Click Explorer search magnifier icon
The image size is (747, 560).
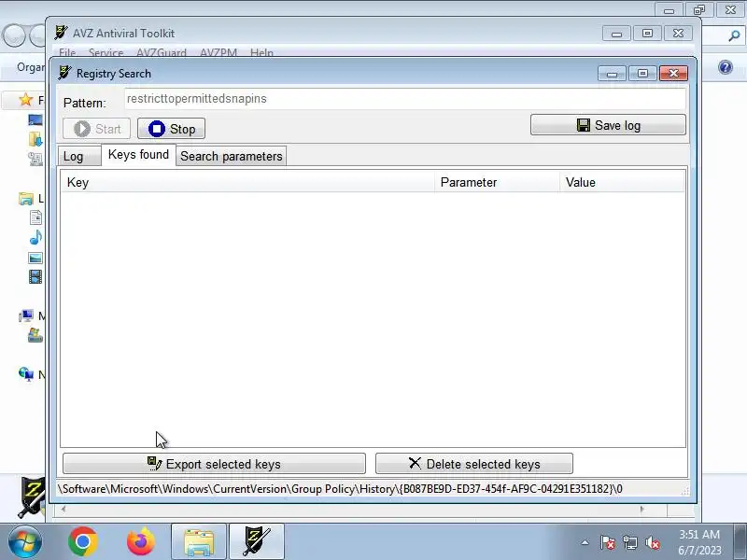(x=734, y=35)
